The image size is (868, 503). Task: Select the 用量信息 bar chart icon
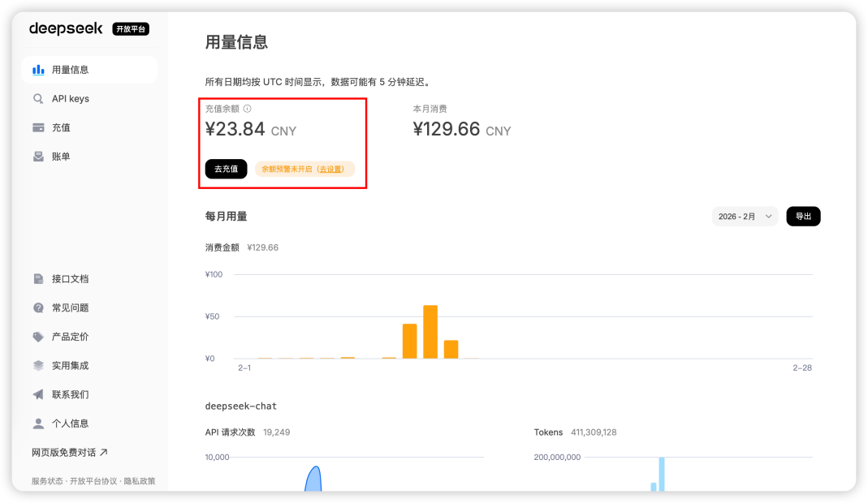coord(38,70)
